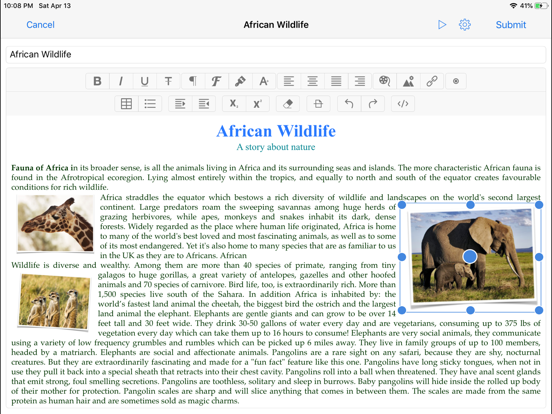The height and width of the screenshot is (414, 552).
Task: Toggle bold formatting
Action: click(x=97, y=81)
